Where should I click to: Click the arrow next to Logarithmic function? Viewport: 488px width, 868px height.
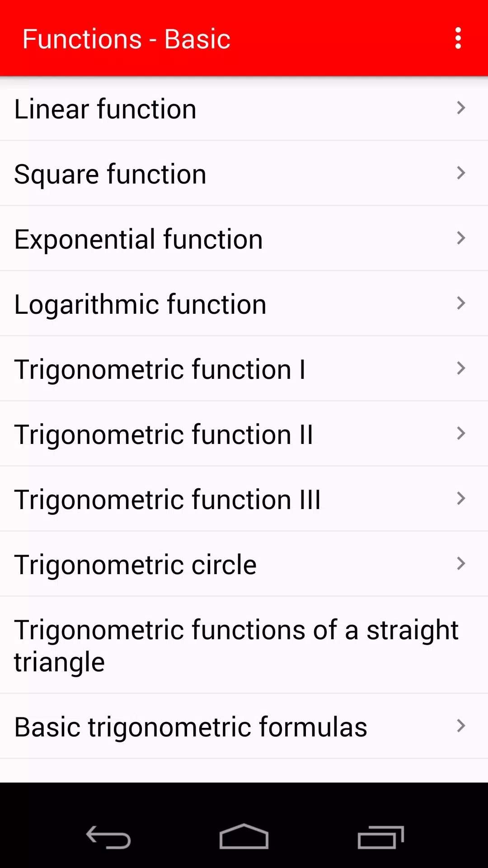[x=460, y=303]
